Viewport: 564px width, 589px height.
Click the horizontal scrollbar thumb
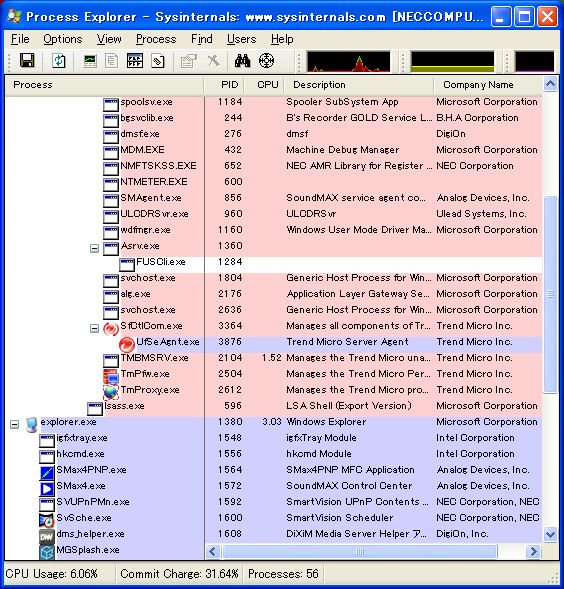point(360,551)
